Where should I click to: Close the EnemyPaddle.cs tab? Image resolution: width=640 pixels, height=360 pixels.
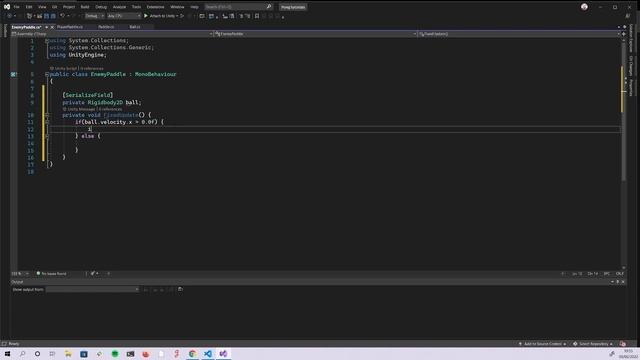pyautogui.click(x=52, y=27)
